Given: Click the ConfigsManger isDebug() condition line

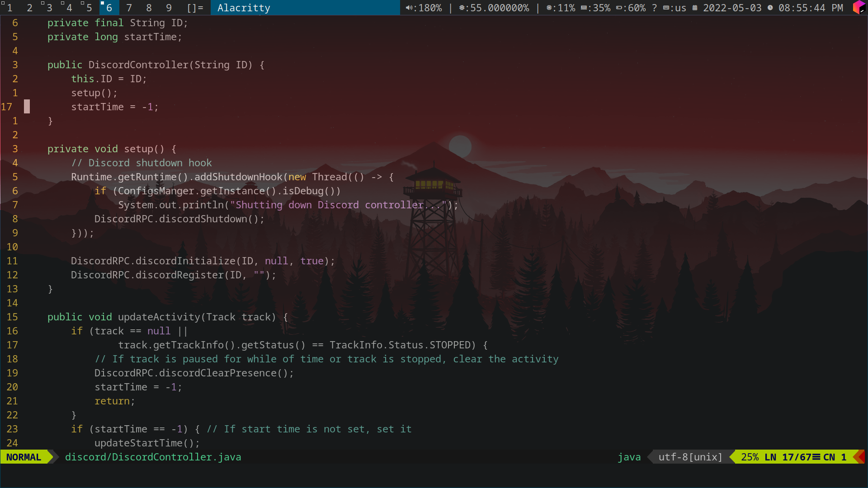Looking at the screenshot, I should [217, 191].
